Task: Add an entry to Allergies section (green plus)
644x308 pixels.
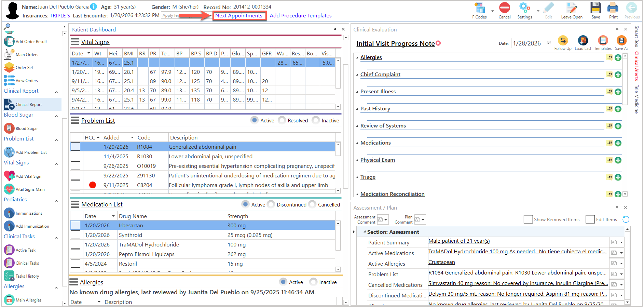Action: pos(618,57)
